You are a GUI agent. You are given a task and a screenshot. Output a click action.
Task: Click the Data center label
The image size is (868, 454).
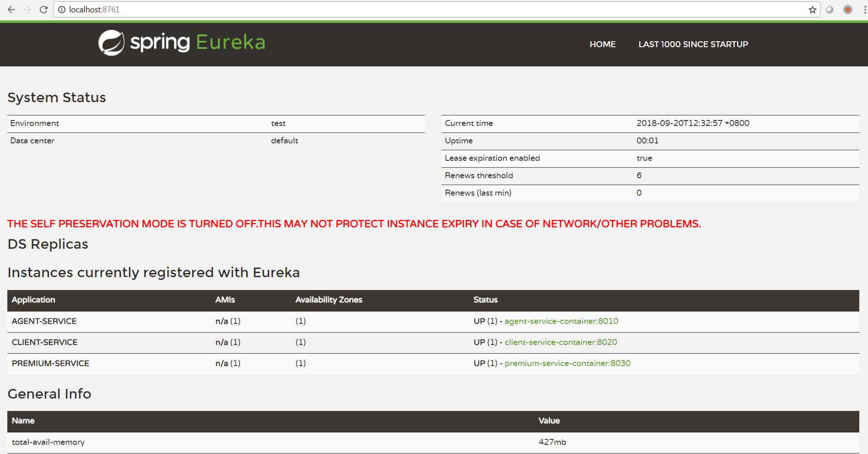tap(33, 141)
